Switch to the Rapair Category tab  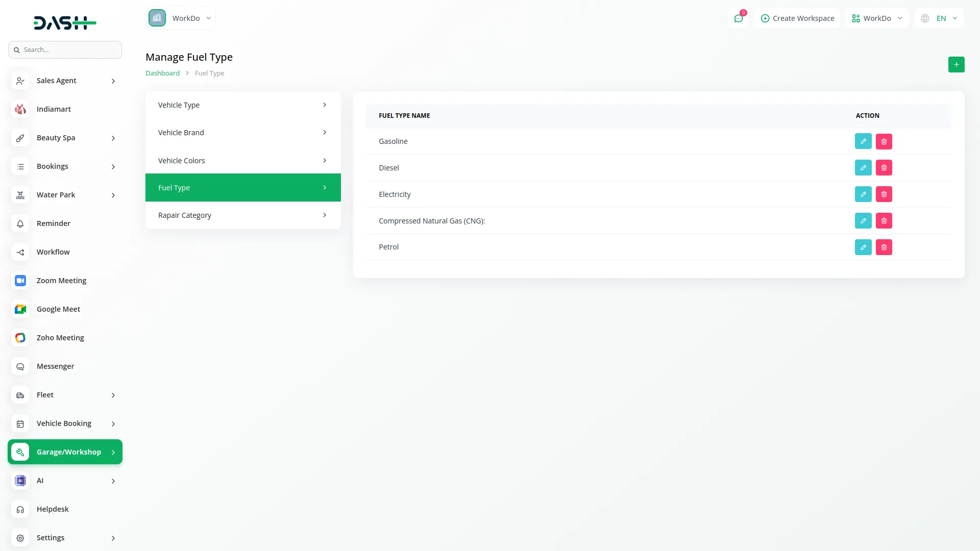click(x=243, y=215)
